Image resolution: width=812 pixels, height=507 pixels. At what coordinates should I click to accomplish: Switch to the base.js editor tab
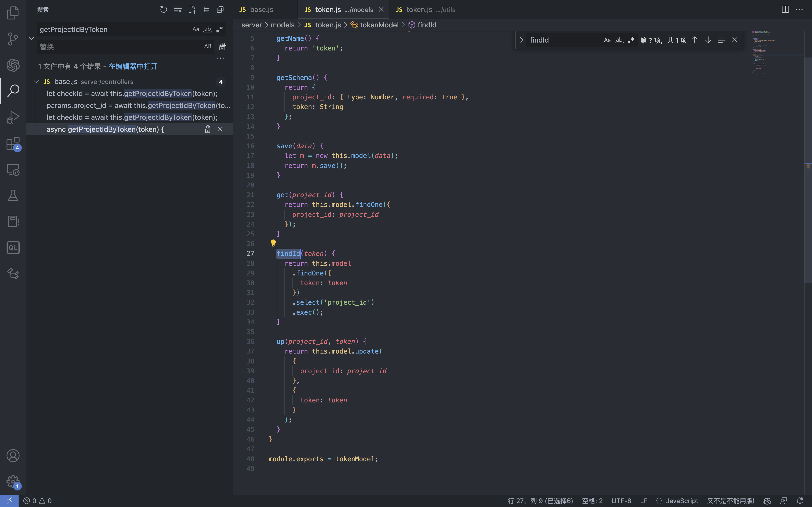261,10
